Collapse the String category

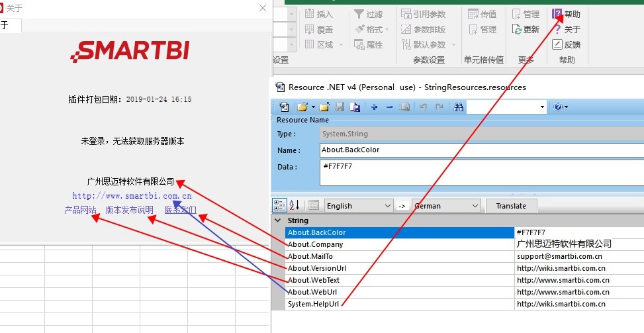(x=278, y=220)
